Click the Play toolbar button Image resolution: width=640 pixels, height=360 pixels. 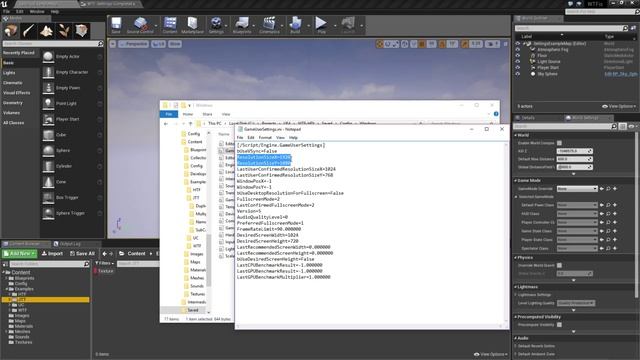click(x=321, y=25)
